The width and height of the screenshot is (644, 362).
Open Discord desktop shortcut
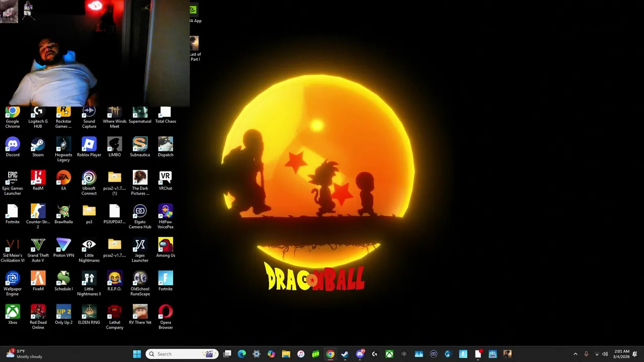point(13,147)
